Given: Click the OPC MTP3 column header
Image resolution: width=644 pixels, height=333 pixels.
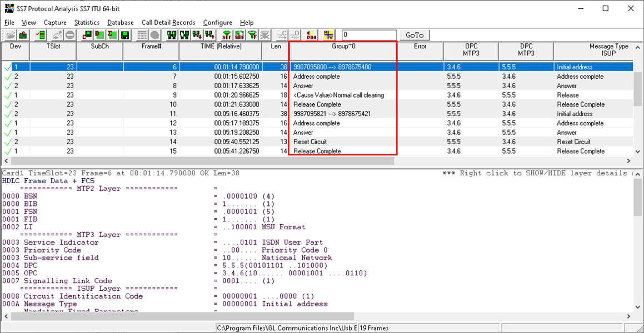Looking at the screenshot, I should tap(471, 51).
